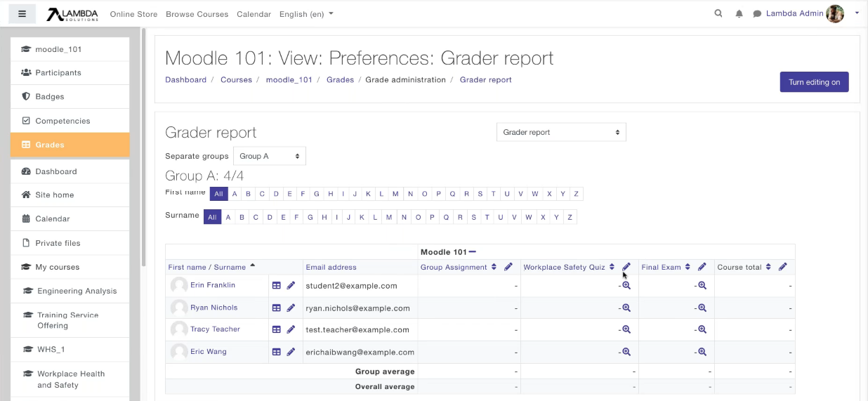This screenshot has height=401, width=868.
Task: Go to moodle_101 breadcrumb link
Action: [289, 80]
